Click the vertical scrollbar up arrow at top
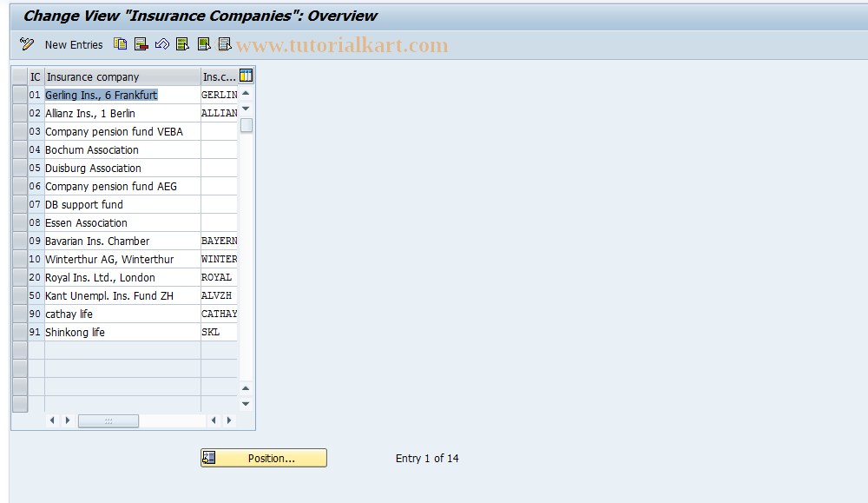Screen dimensions: 868x503 246,94
